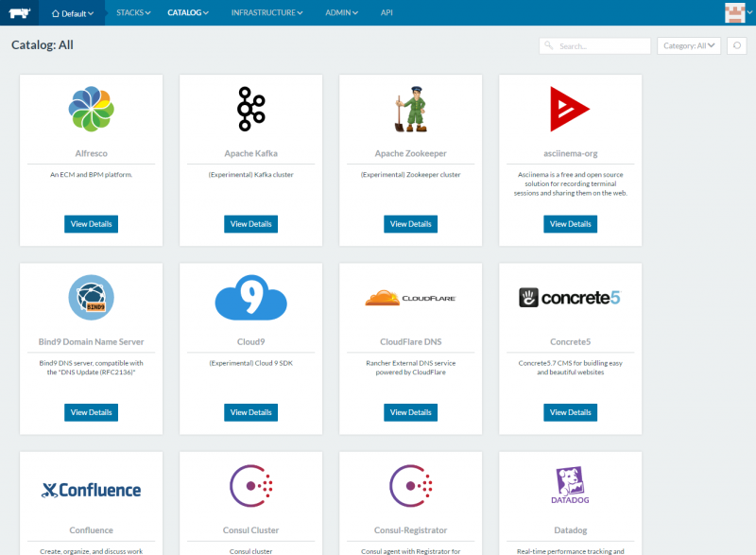Click the Alfresco flower logo
The width and height of the screenshot is (756, 555).
point(91,109)
